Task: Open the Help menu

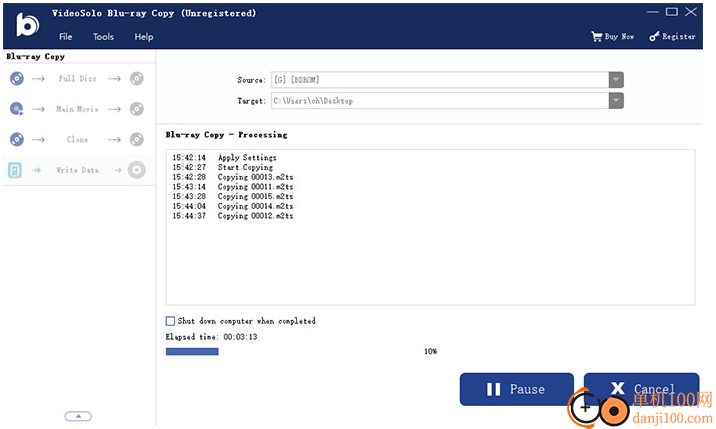Action: pyautogui.click(x=144, y=37)
